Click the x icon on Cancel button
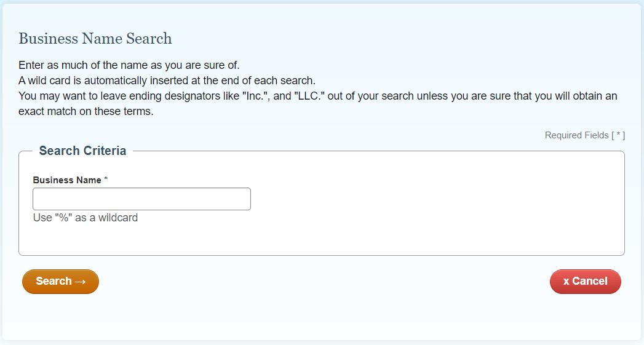The height and width of the screenshot is (345, 644). point(566,282)
